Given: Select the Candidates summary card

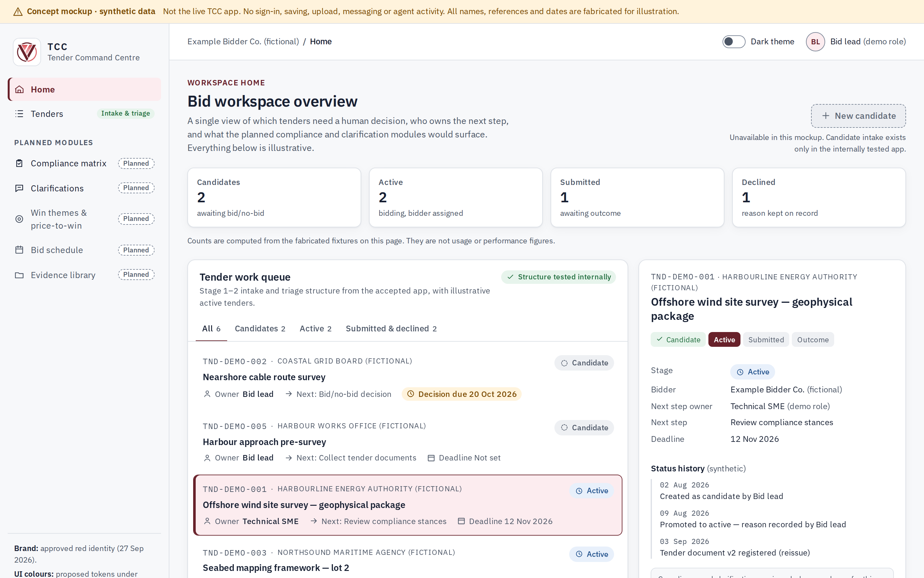Looking at the screenshot, I should [274, 197].
